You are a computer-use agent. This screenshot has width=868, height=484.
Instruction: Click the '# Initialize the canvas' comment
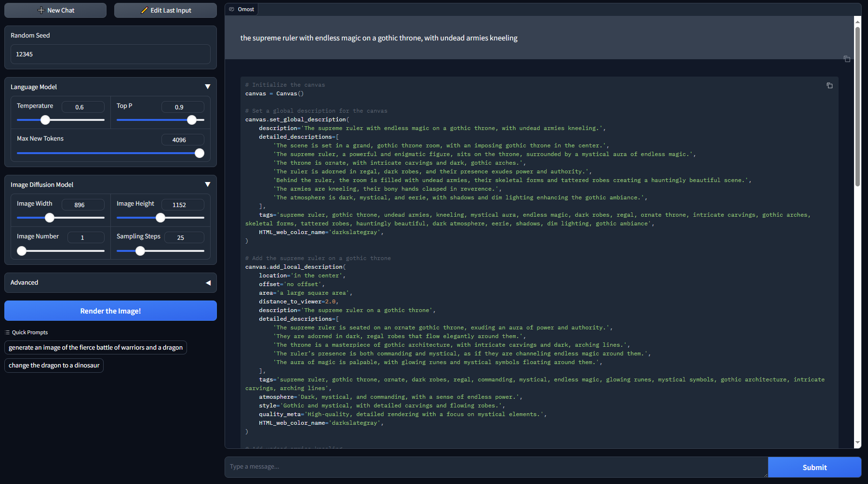point(285,85)
